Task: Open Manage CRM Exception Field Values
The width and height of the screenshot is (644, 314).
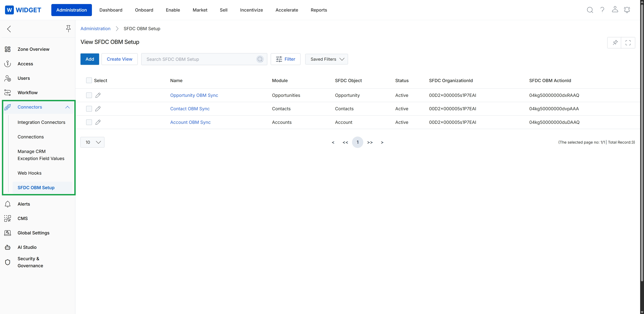Action: (x=41, y=155)
